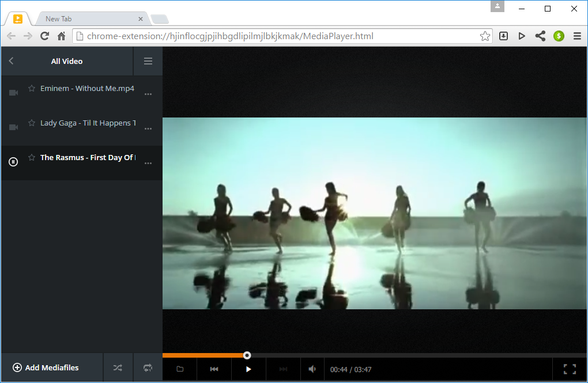Click the seek bar handle
588x383 pixels.
pyautogui.click(x=247, y=355)
